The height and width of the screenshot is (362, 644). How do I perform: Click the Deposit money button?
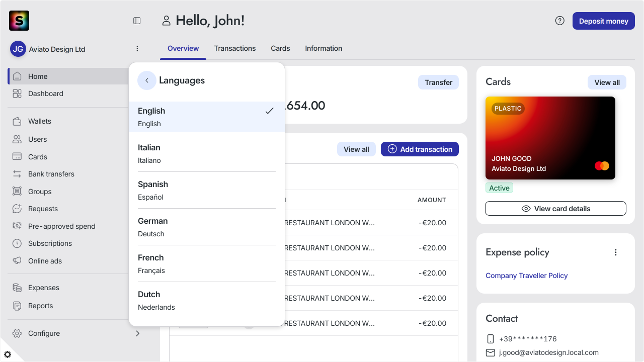[x=604, y=21]
